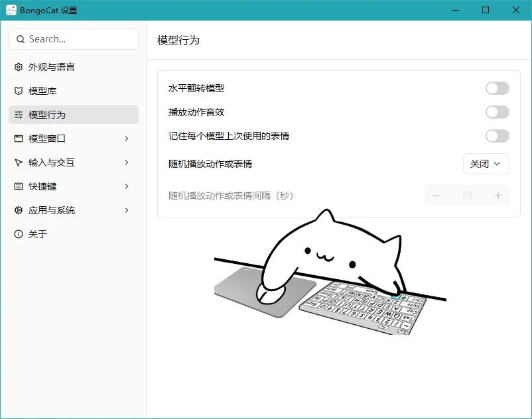The height and width of the screenshot is (419, 532).
Task: Click the cat face icon beside 模型库
Action: (x=19, y=91)
